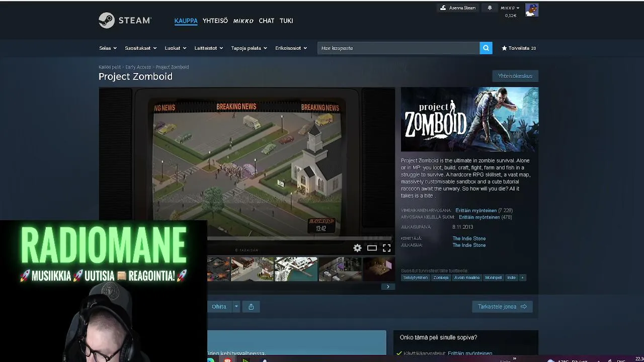Open the YHTEISÖ community tab

215,21
